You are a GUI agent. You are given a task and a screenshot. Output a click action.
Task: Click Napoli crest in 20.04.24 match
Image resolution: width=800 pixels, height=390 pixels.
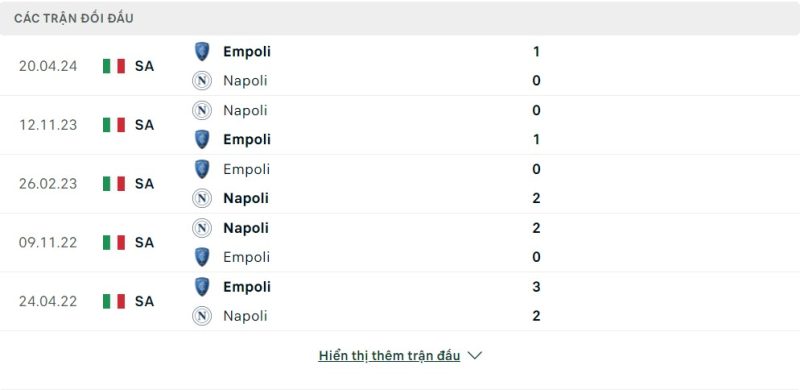[202, 81]
